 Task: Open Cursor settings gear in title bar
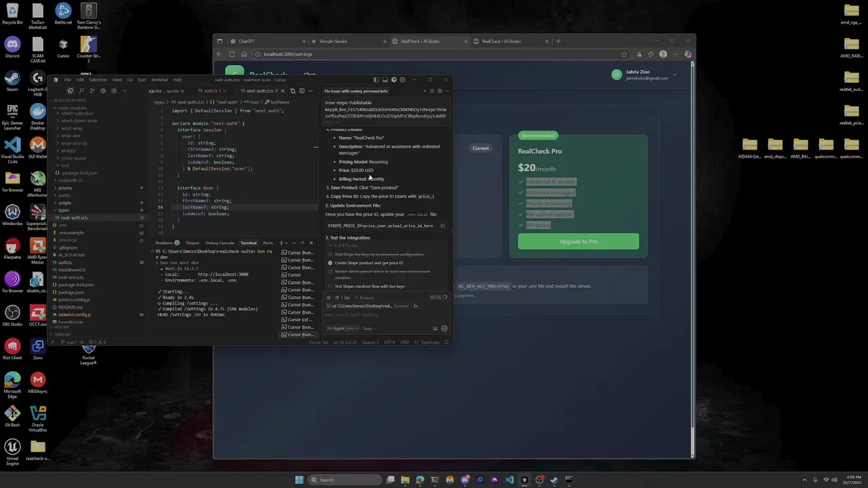403,79
